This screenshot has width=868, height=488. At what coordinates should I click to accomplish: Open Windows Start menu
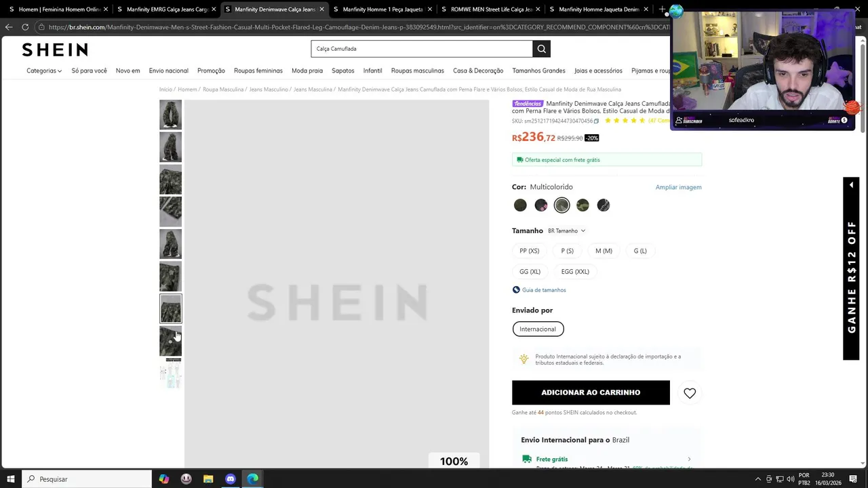11,479
